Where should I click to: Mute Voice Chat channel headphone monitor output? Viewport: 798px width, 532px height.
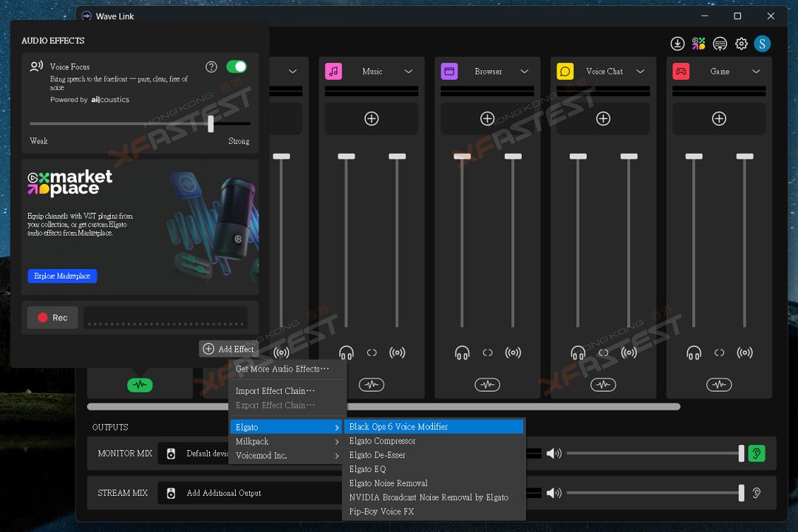[578, 352]
